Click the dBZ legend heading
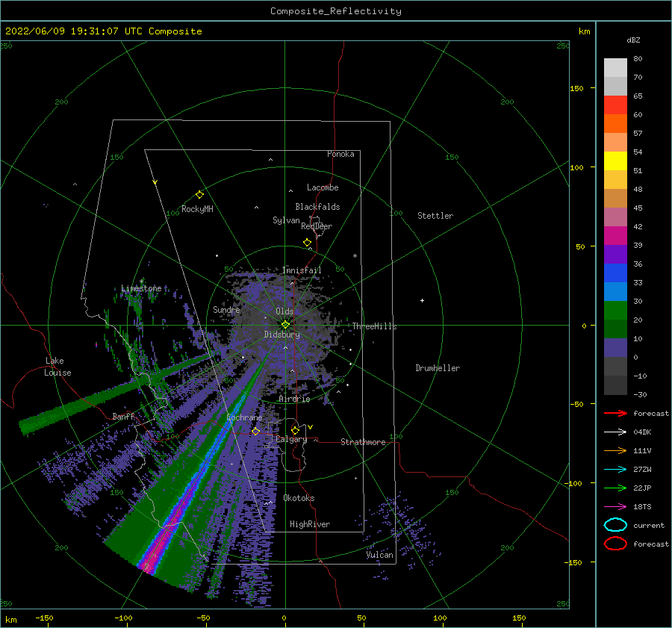 tap(633, 40)
